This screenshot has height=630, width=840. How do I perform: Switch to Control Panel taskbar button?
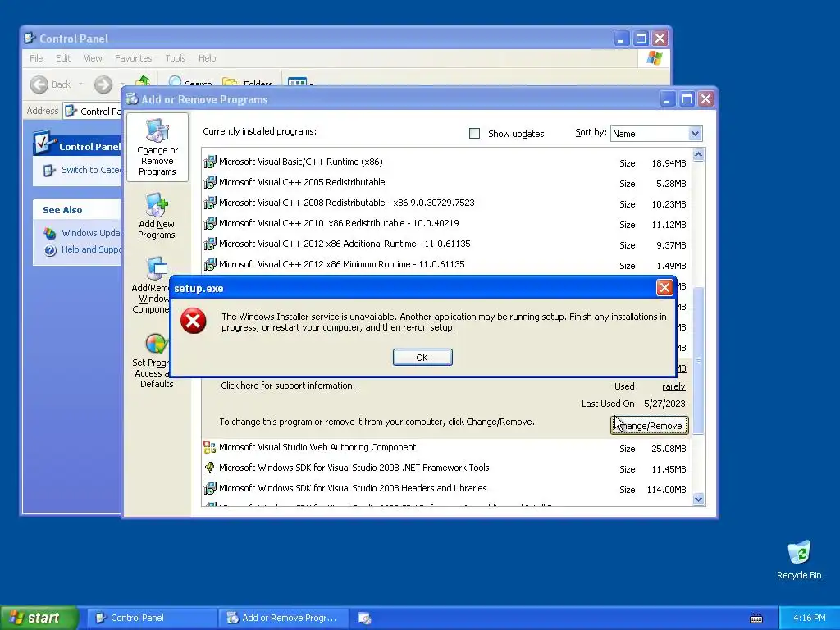(152, 618)
